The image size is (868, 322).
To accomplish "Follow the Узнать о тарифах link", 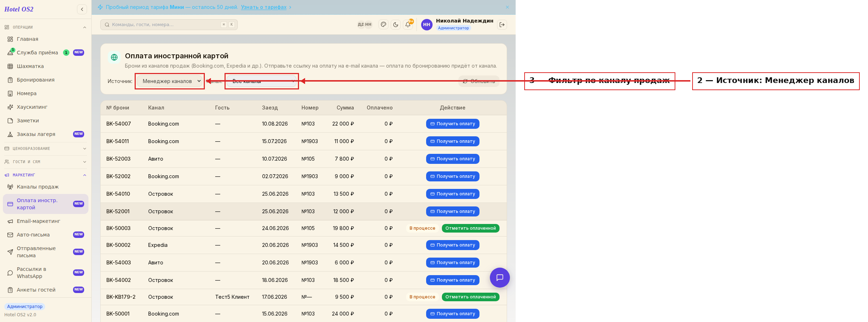I will pos(264,7).
